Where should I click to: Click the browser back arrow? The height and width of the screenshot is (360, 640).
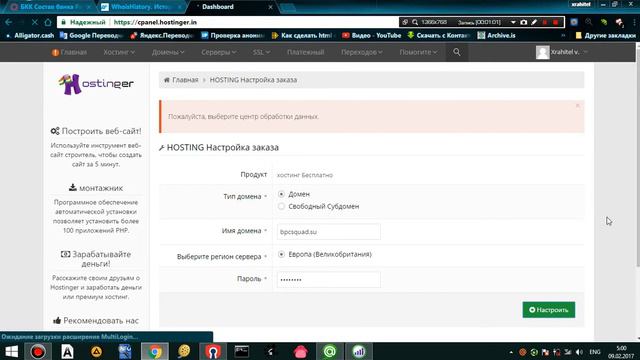click(9, 22)
